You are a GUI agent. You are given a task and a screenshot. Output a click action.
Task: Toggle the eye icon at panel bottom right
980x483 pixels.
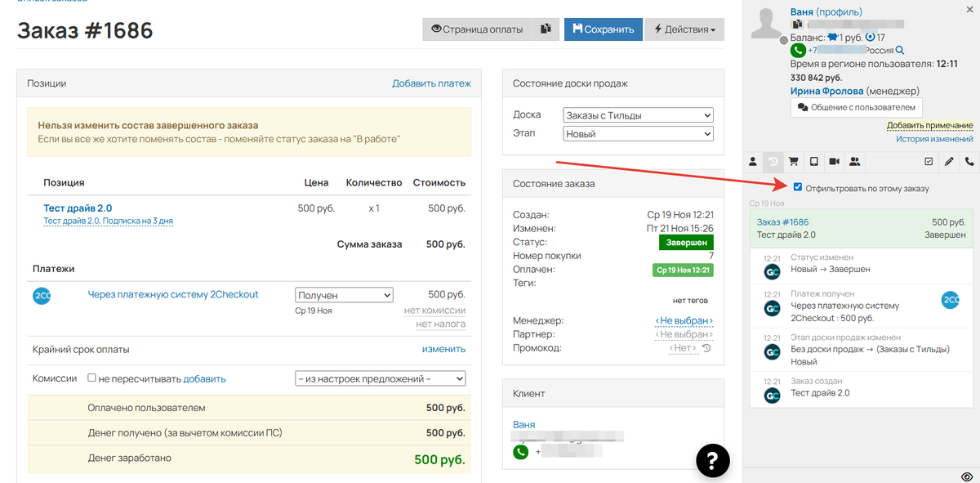(967, 476)
